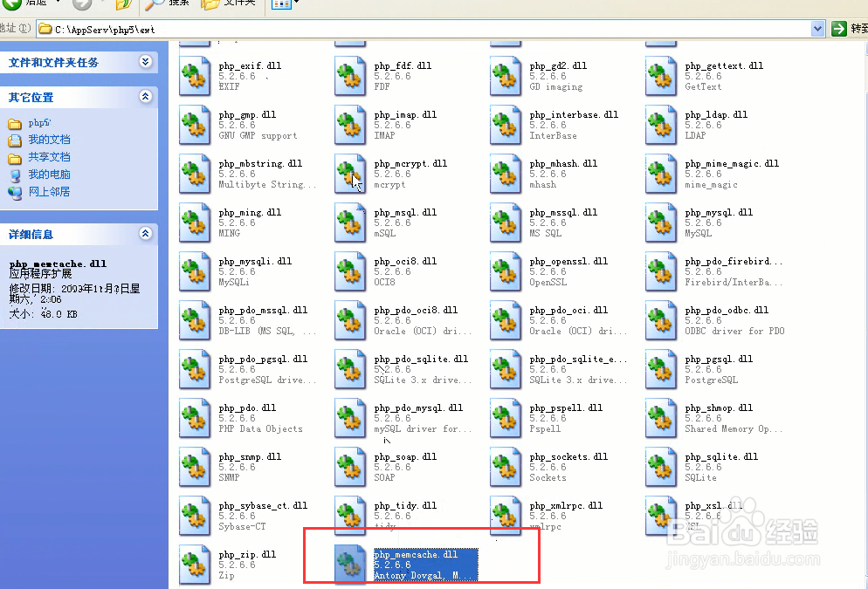Click the Views toolbar icon
868x589 pixels.
[x=279, y=6]
